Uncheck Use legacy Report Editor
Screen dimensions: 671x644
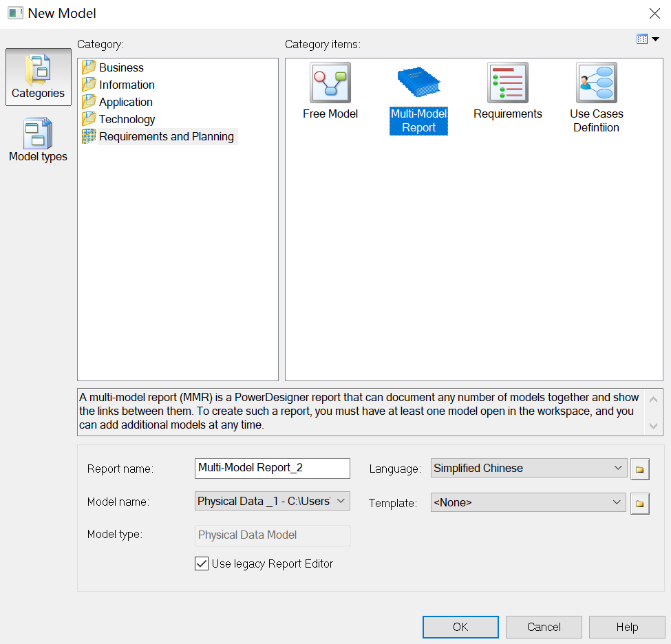[x=201, y=563]
